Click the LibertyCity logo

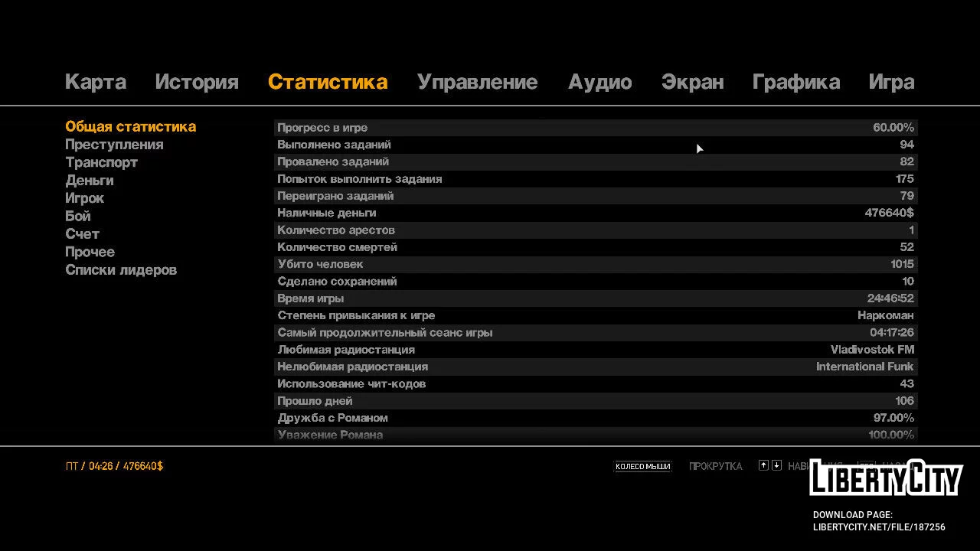[x=886, y=479]
